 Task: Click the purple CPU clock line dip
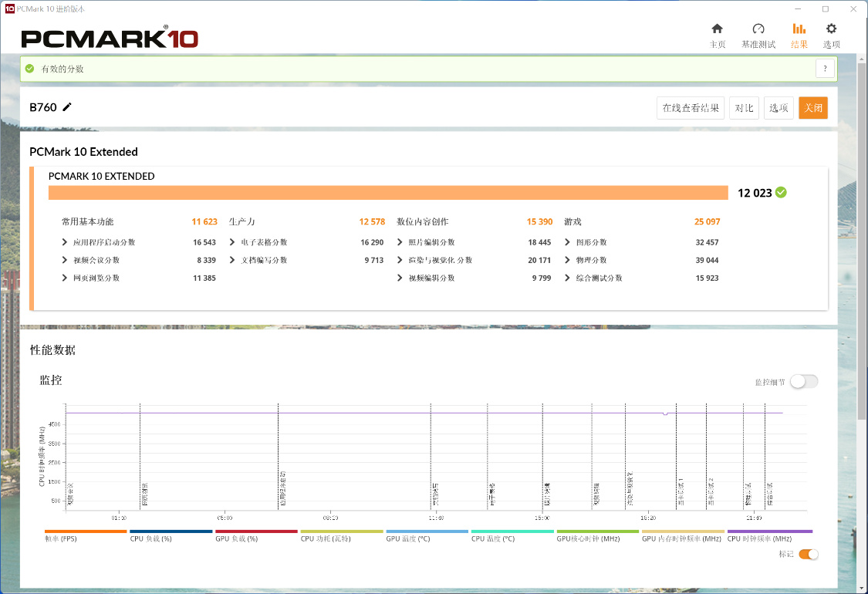coord(665,413)
